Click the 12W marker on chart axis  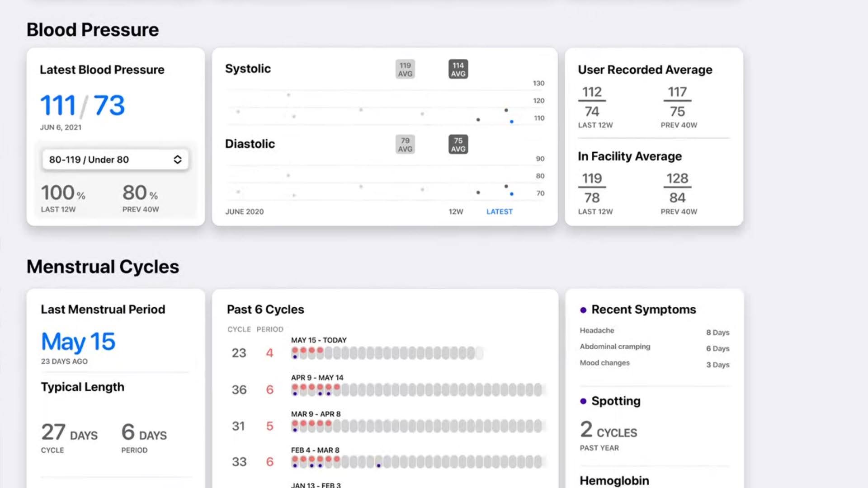pos(456,211)
